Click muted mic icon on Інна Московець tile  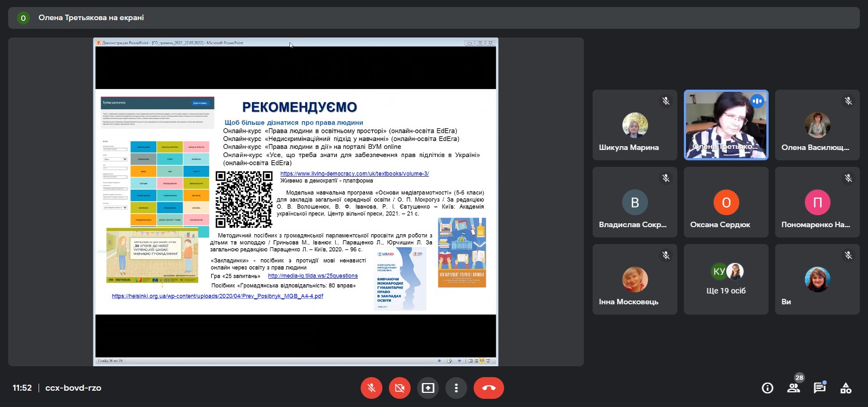pyautogui.click(x=666, y=255)
